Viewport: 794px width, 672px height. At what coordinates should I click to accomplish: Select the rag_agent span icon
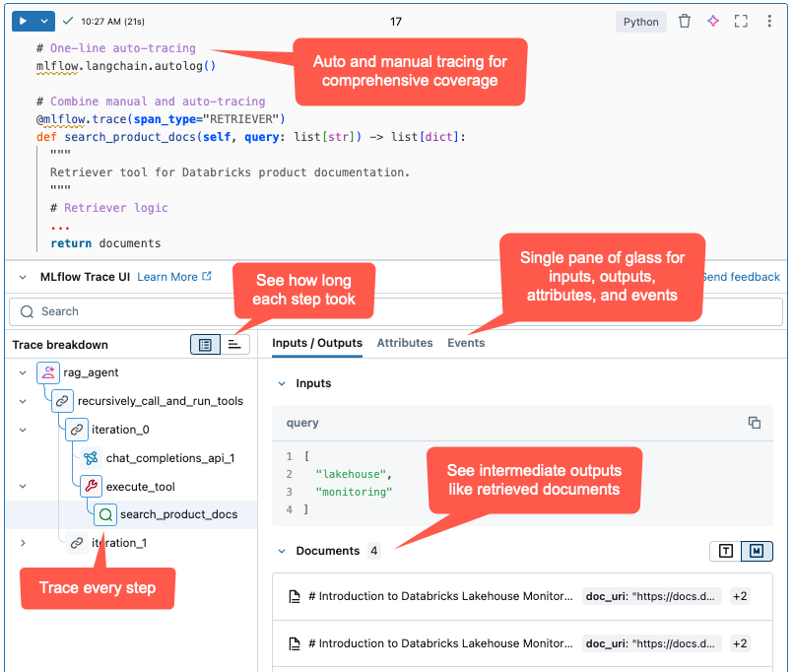point(48,372)
